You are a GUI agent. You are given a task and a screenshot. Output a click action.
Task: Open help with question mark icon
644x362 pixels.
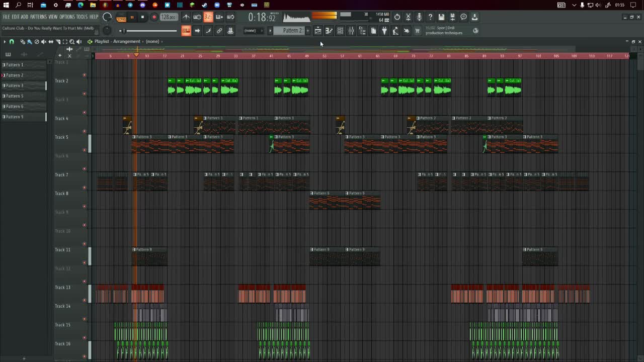point(430,17)
